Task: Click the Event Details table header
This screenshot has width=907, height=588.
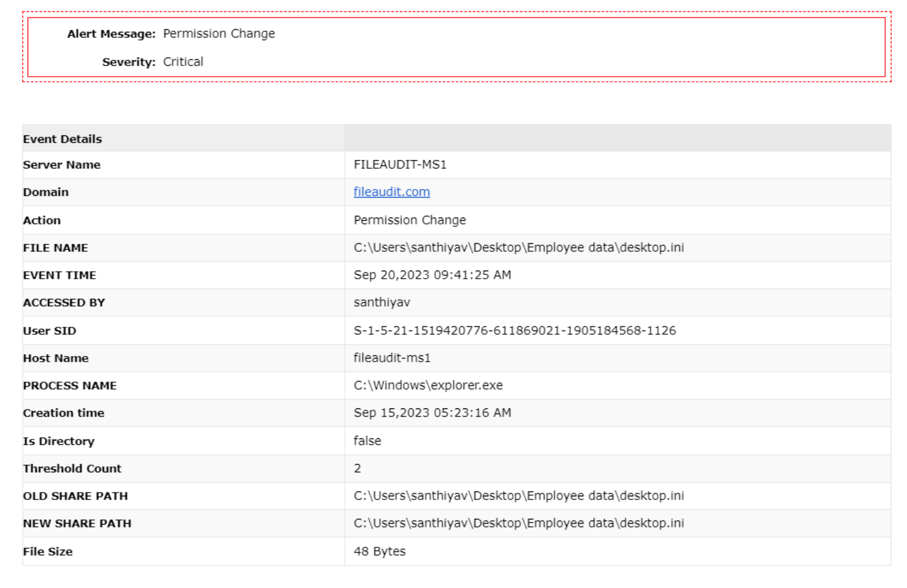Action: (62, 139)
